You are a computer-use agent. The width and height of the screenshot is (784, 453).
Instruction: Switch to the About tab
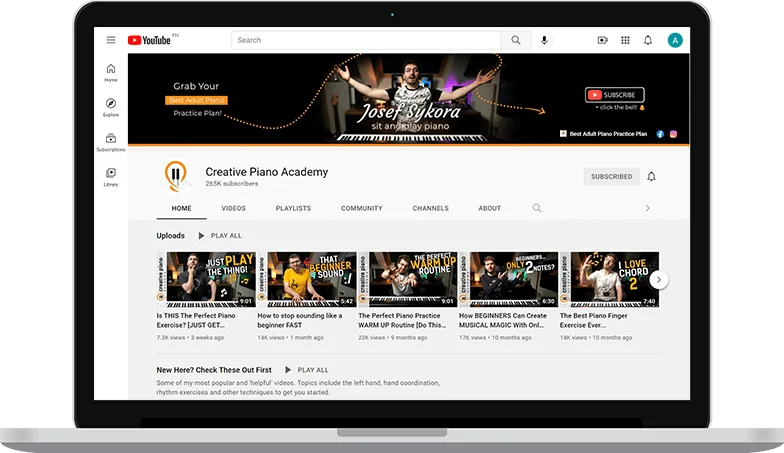click(x=490, y=208)
